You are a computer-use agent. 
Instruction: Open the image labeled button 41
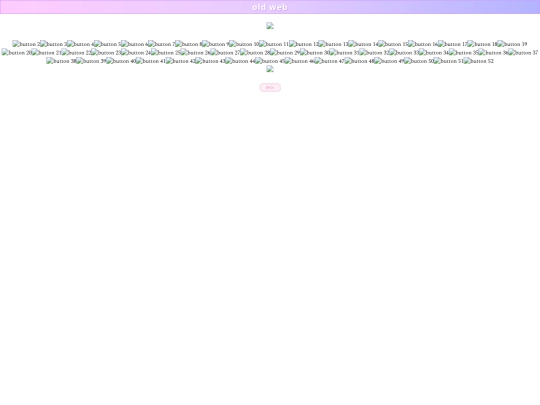[x=151, y=61]
